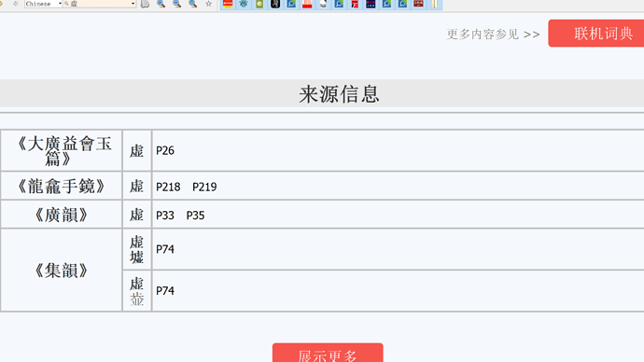Viewport: 644px width, 362px height.
Task: Select the green square dictionary icon
Action: pyautogui.click(x=259, y=4)
